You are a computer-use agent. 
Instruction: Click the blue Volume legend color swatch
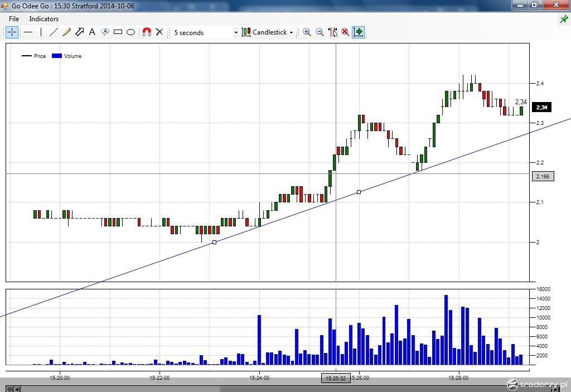tap(57, 56)
